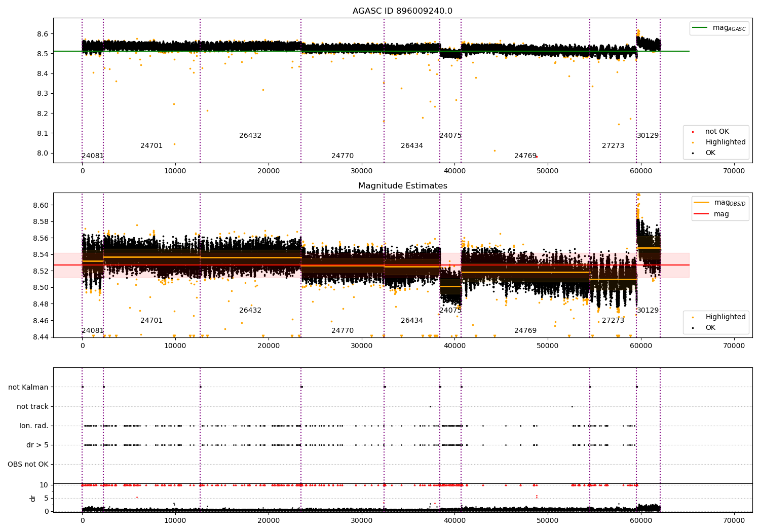Image resolution: width=760 pixels, height=532 pixels.
Task: Click the 60000 x-tick of the Magnitude Estimates plot
Action: tap(641, 346)
